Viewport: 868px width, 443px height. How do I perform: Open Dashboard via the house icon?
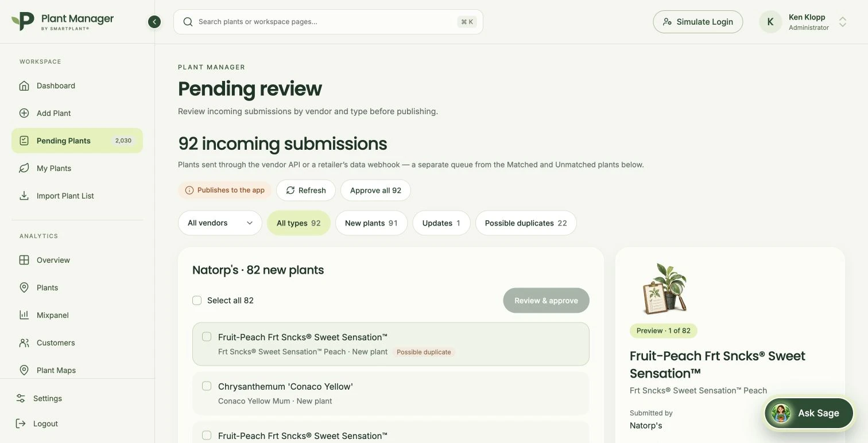24,86
